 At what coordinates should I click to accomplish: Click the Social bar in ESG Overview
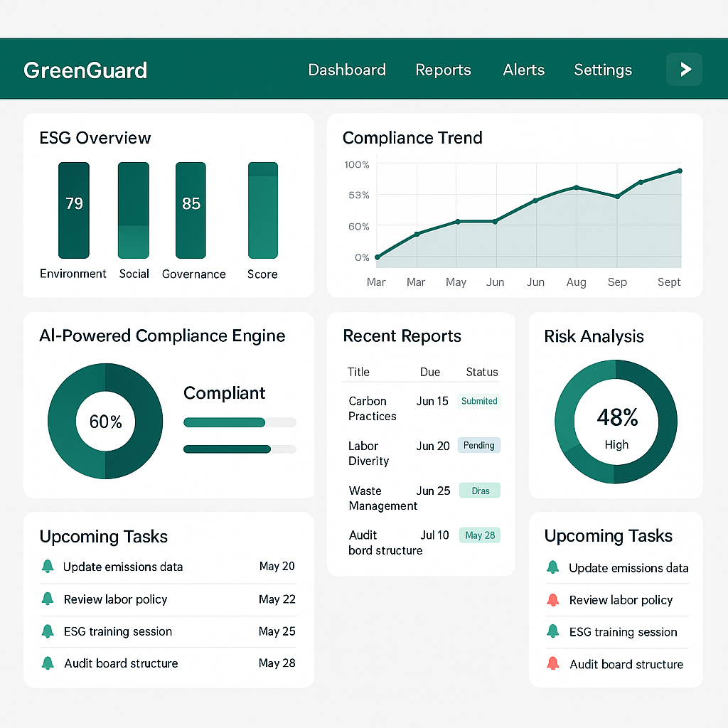tap(133, 210)
